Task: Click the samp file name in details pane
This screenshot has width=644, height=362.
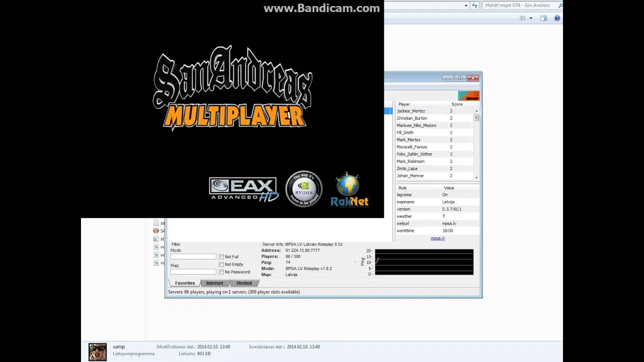Action: 119,346
